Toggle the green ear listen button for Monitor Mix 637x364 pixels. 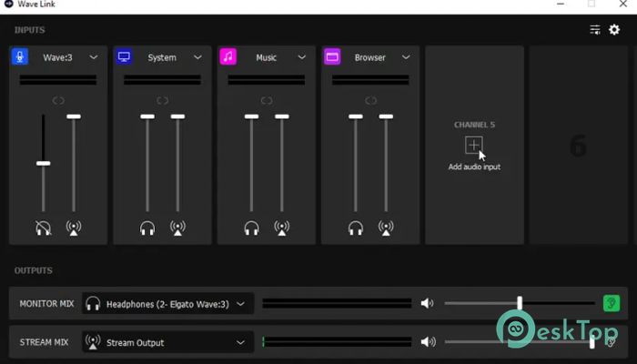[612, 303]
